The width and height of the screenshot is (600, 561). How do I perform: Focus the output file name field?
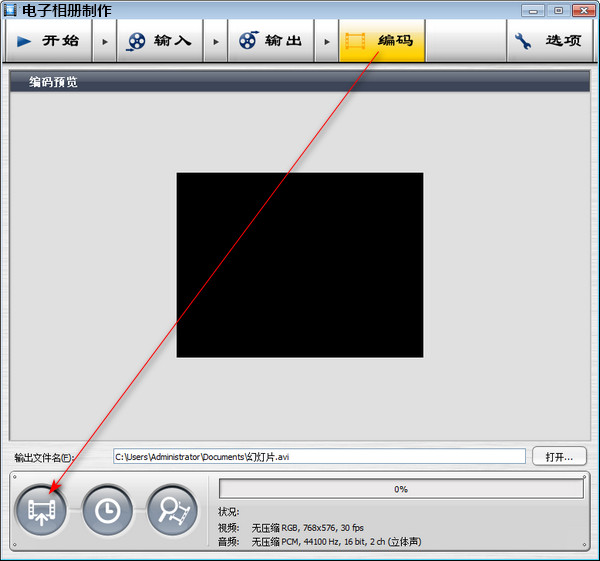tap(319, 457)
